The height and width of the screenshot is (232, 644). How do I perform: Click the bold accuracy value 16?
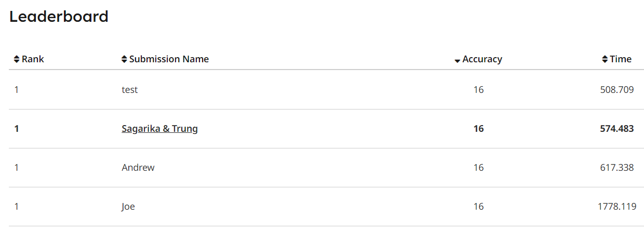pos(478,129)
